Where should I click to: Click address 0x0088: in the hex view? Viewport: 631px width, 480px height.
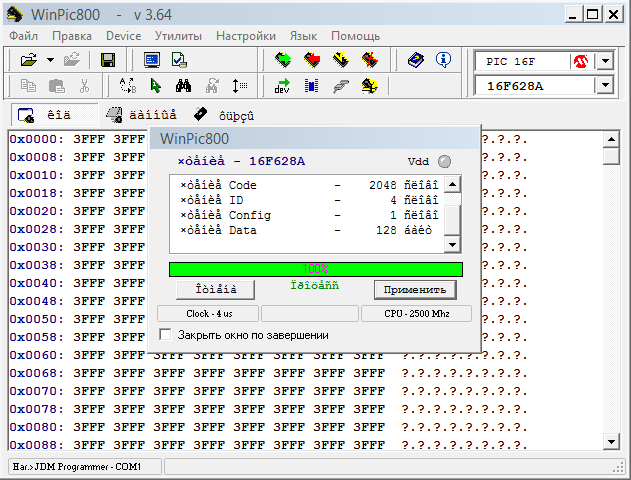pyautogui.click(x=37, y=445)
